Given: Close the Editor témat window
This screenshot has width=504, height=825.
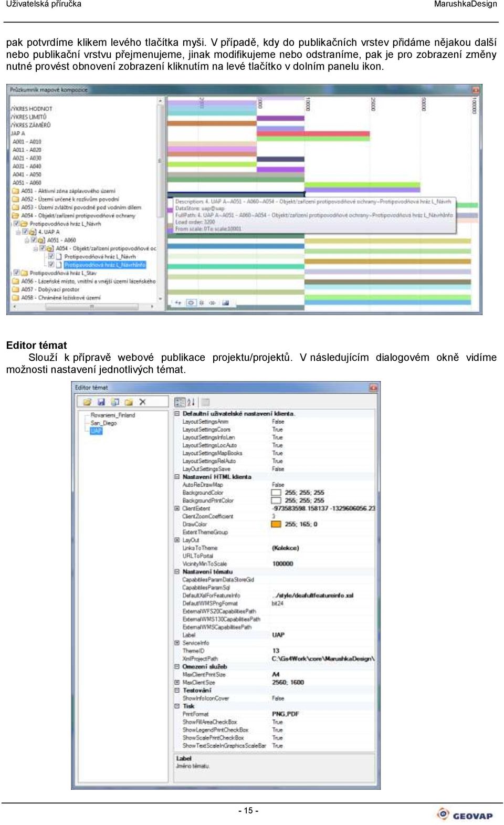Looking at the screenshot, I should coord(373,388).
